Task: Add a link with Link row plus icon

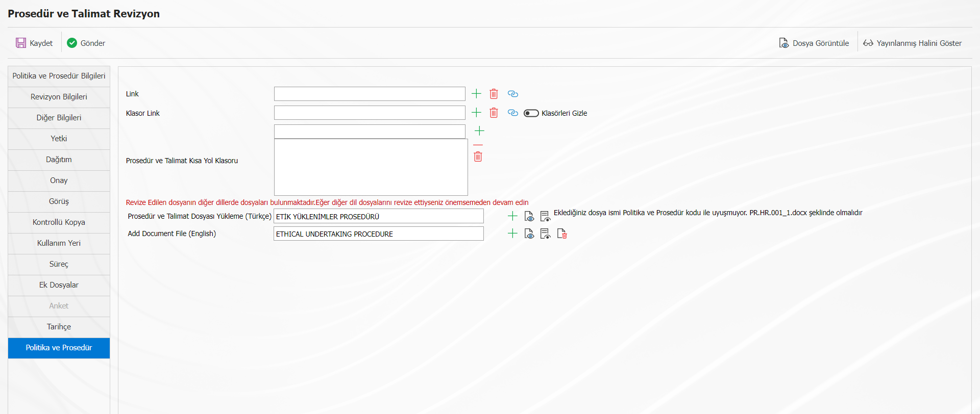Action: point(476,93)
